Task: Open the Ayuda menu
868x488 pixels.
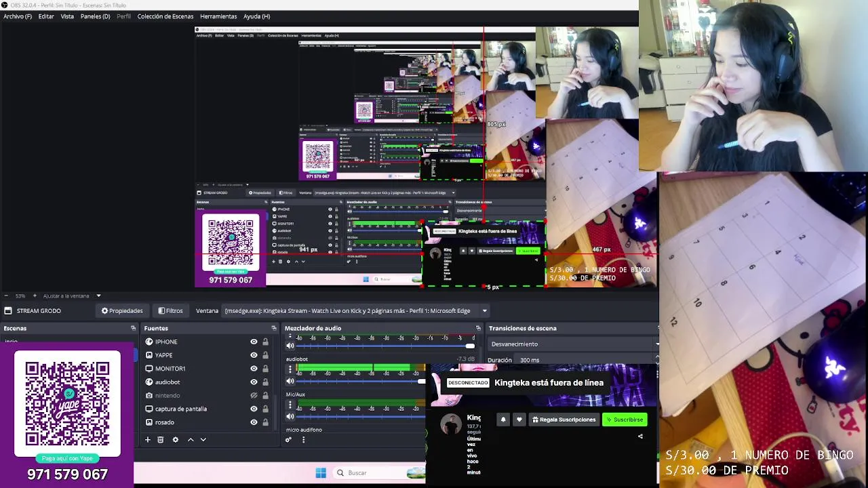Action: 256,16
